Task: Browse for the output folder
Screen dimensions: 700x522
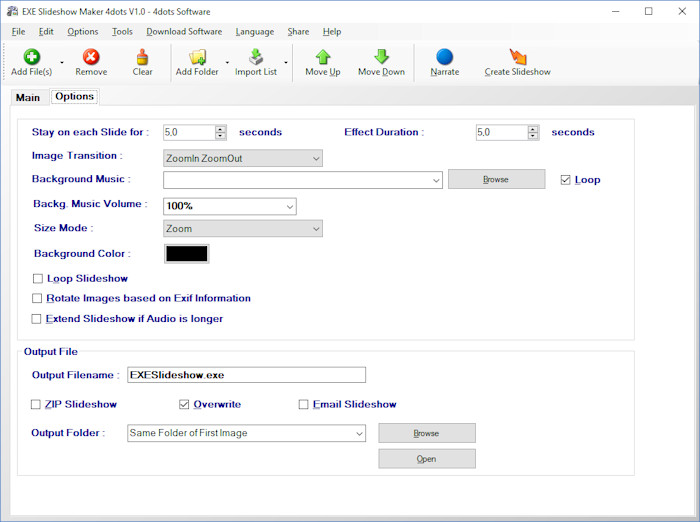Action: click(427, 433)
